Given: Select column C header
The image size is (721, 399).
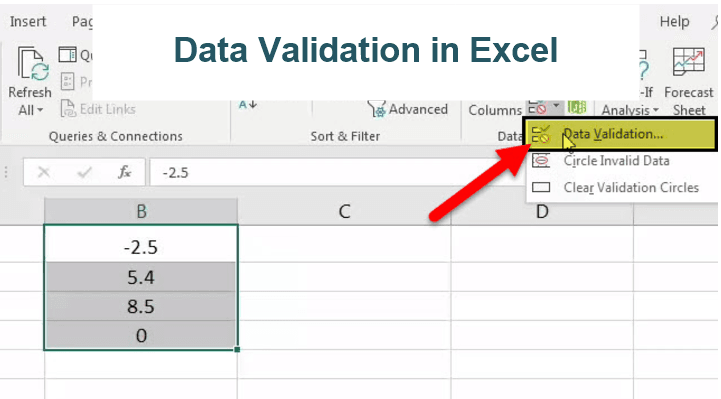Looking at the screenshot, I should [x=344, y=211].
